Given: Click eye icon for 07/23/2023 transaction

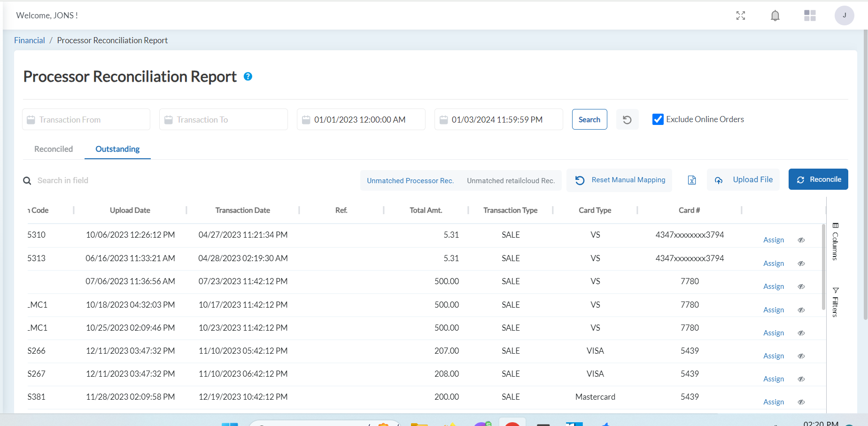Looking at the screenshot, I should pyautogui.click(x=801, y=287).
